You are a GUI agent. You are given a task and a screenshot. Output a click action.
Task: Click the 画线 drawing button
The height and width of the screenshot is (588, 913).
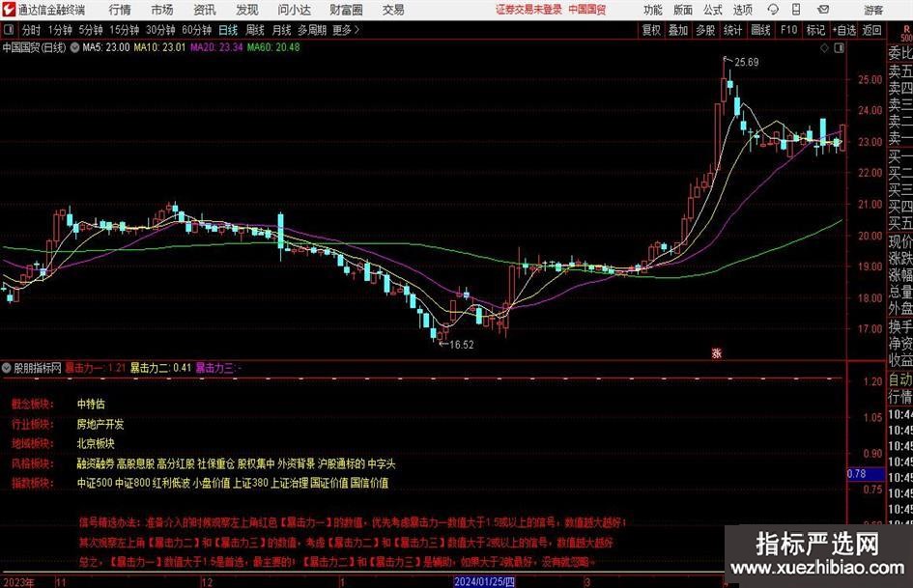point(760,30)
